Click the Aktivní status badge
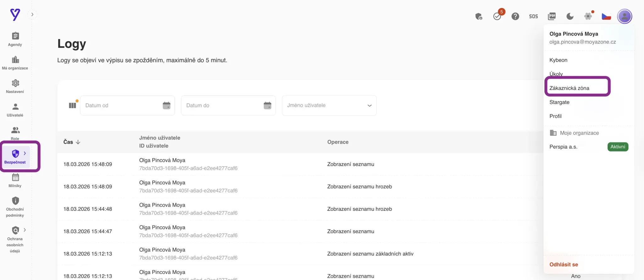644x280 pixels. coord(618,147)
